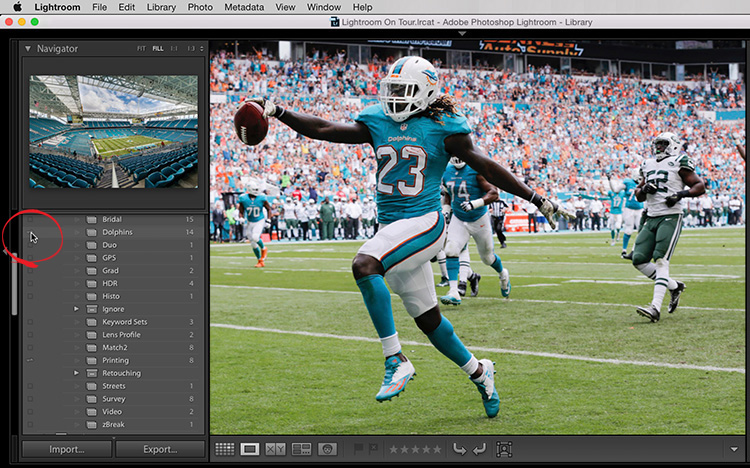The width and height of the screenshot is (750, 468).
Task: Open the Metadata menu
Action: pyautogui.click(x=244, y=7)
